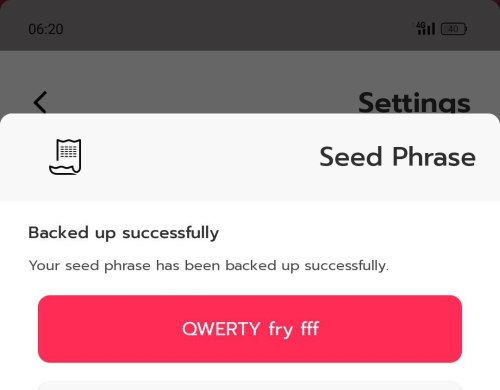Tap the 'QWERTY' text on the red button

click(221, 329)
